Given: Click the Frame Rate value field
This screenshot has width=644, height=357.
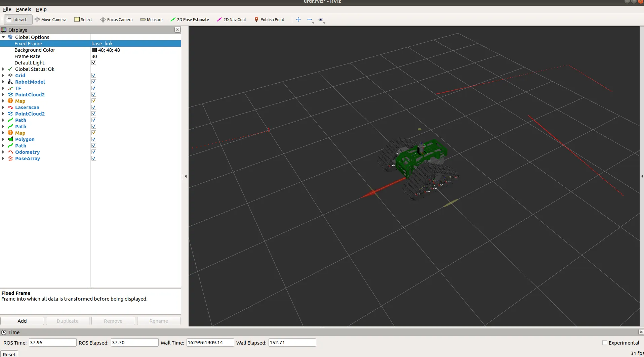Looking at the screenshot, I should (x=134, y=56).
